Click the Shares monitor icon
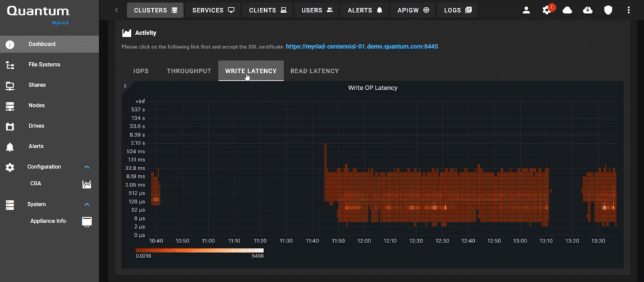 [10, 85]
